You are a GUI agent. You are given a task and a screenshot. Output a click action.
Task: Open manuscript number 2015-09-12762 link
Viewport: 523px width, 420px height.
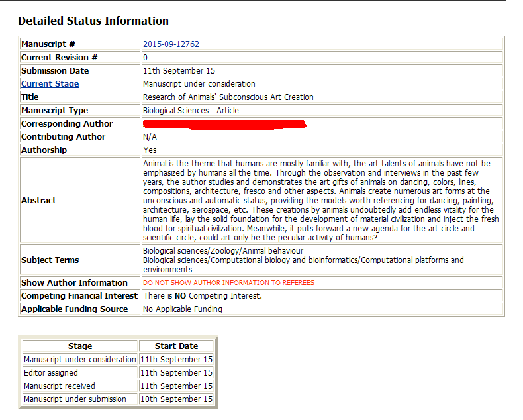(171, 44)
